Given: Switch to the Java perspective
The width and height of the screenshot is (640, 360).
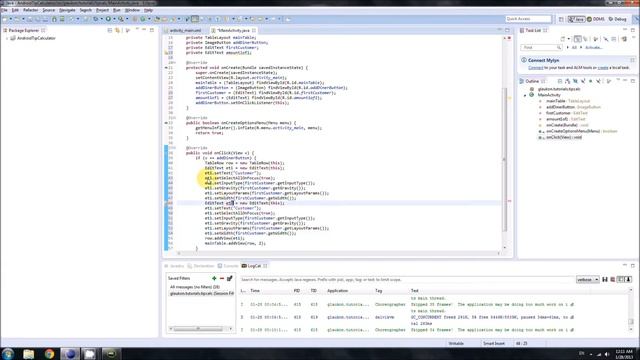Looking at the screenshot, I should (576, 19).
